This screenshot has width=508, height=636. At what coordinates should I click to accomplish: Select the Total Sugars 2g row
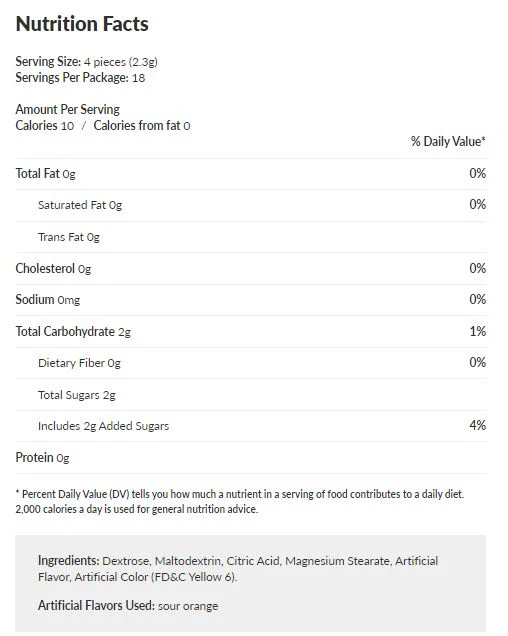[251, 395]
